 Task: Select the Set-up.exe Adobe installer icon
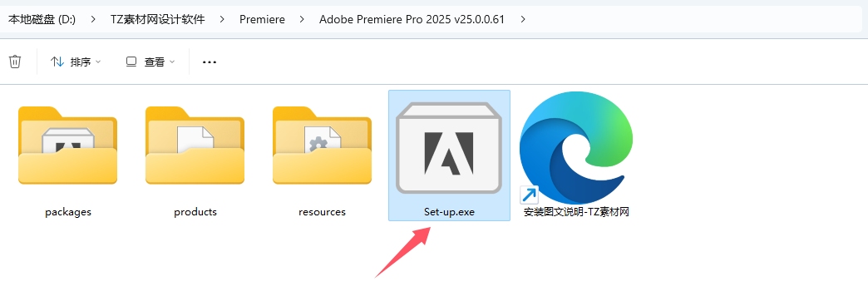point(449,148)
